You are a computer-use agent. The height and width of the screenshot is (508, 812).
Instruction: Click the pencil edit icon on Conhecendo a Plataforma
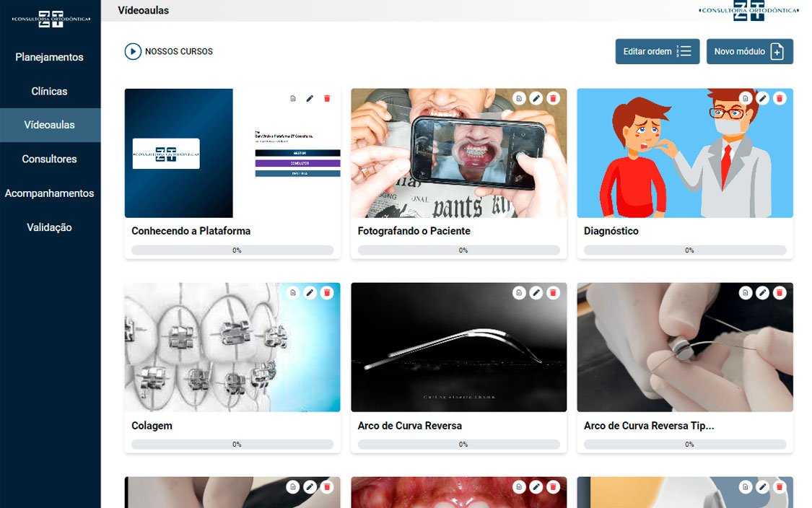(x=310, y=98)
